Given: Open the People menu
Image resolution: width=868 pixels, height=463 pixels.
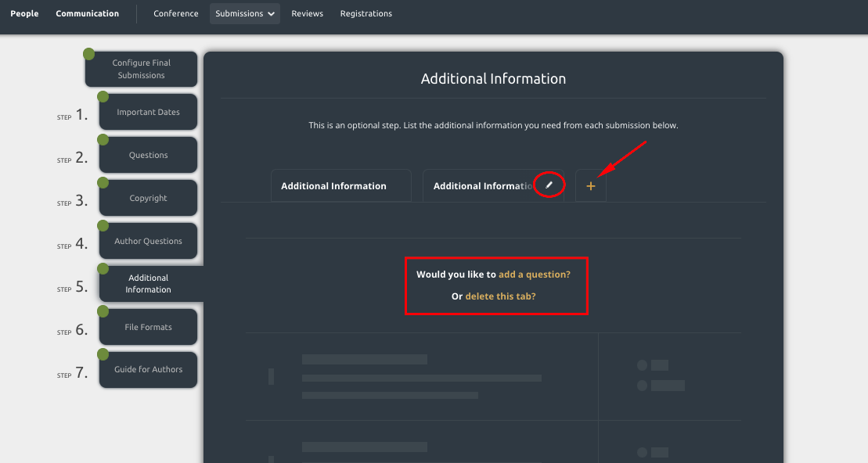Looking at the screenshot, I should tap(24, 13).
